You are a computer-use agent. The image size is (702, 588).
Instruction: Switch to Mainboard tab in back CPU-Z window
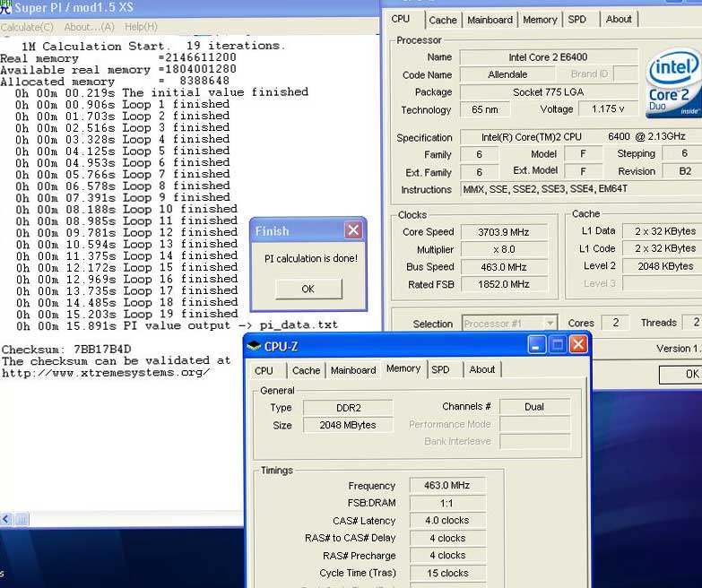coord(490,20)
